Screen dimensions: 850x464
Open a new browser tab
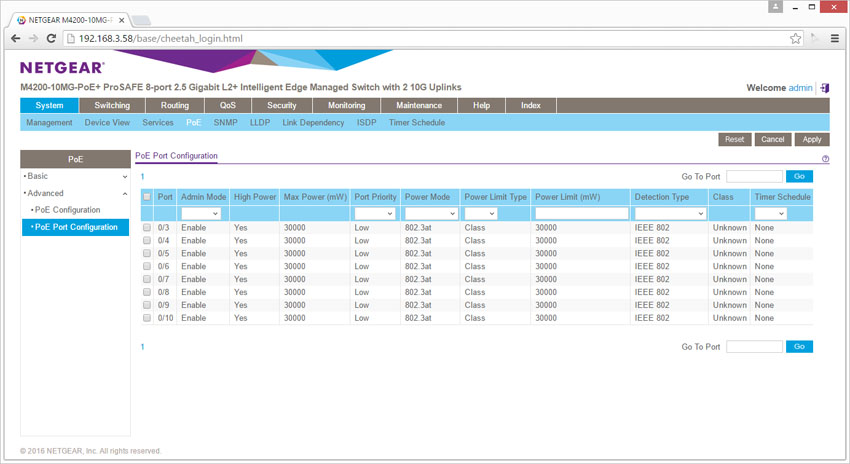[x=141, y=21]
